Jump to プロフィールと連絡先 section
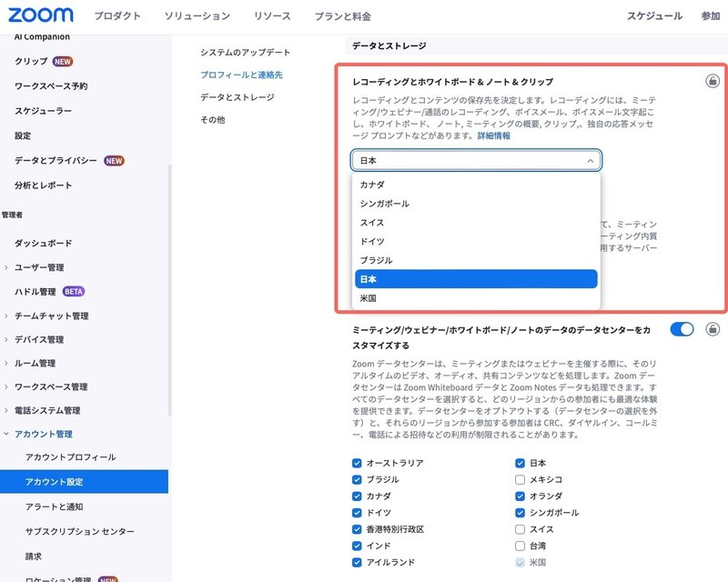 pyautogui.click(x=241, y=75)
